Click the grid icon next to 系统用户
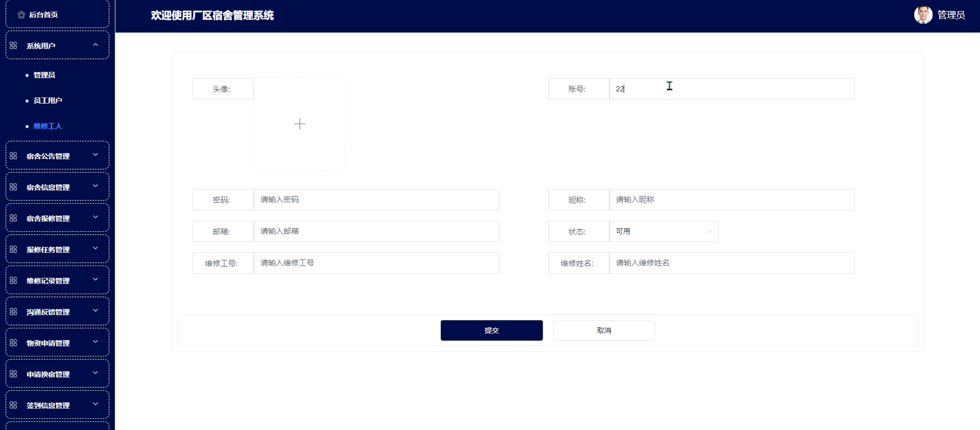980x430 pixels. [13, 46]
